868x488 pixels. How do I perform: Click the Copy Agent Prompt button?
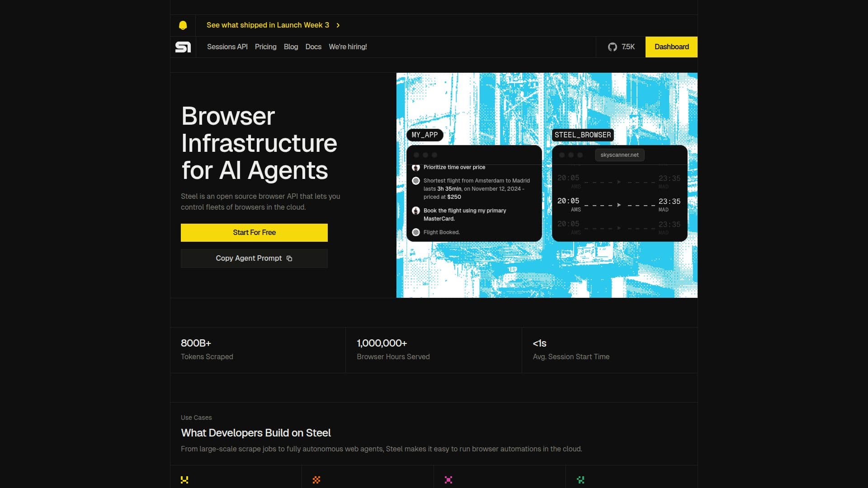(254, 258)
